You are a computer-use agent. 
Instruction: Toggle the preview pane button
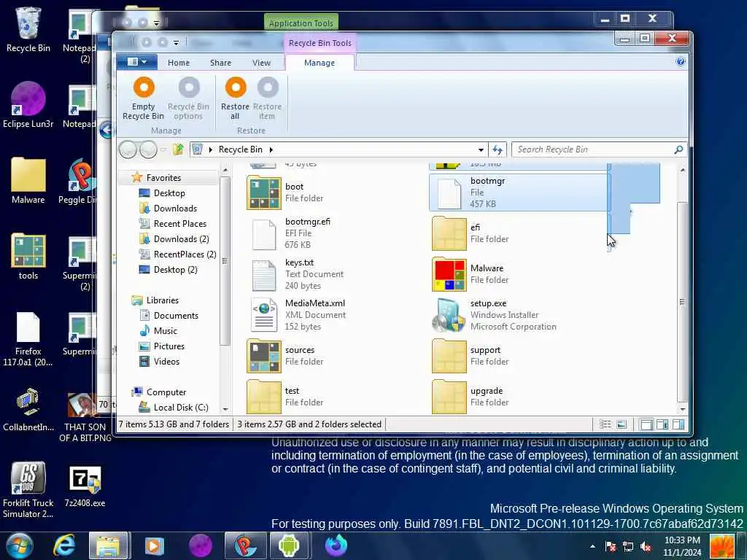coord(662,424)
